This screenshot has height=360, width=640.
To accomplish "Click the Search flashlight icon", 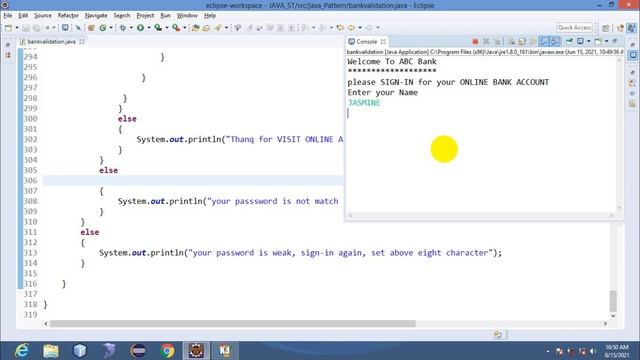I will [218, 28].
